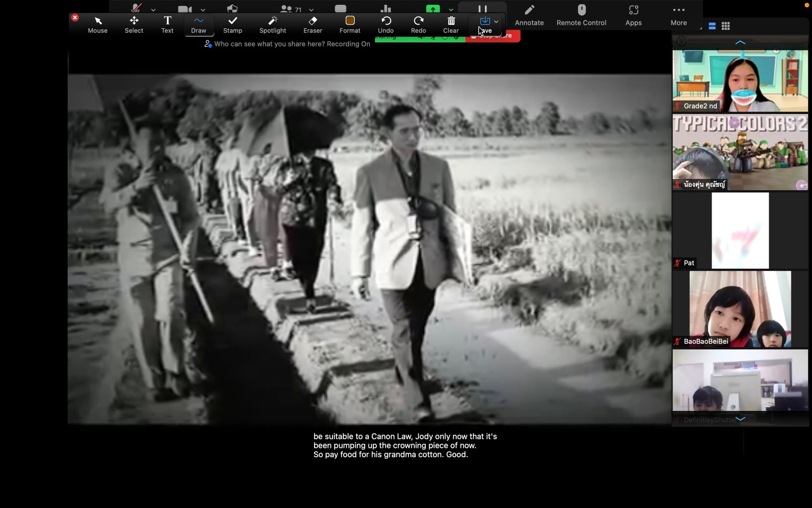812x508 pixels.
Task: Click Remote Control button
Action: [x=581, y=15]
